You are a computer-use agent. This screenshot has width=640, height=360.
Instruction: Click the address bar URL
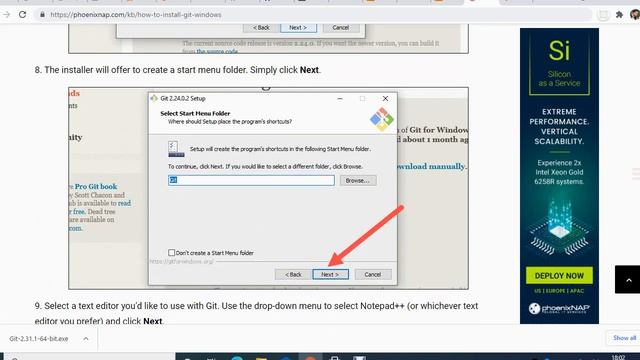[136, 15]
